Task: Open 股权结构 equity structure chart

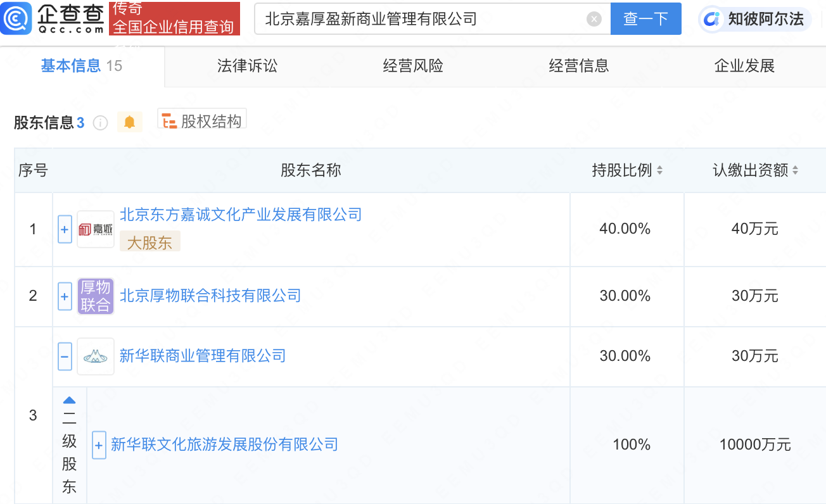Action: click(x=202, y=120)
